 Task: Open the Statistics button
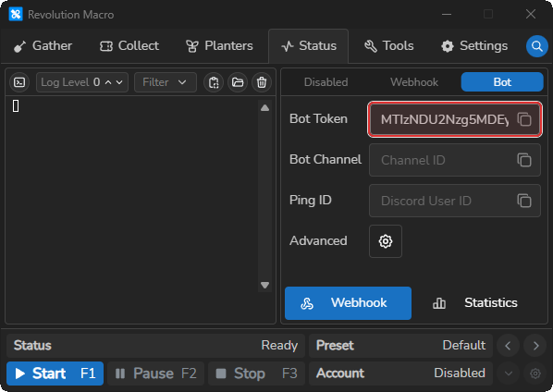coord(474,303)
